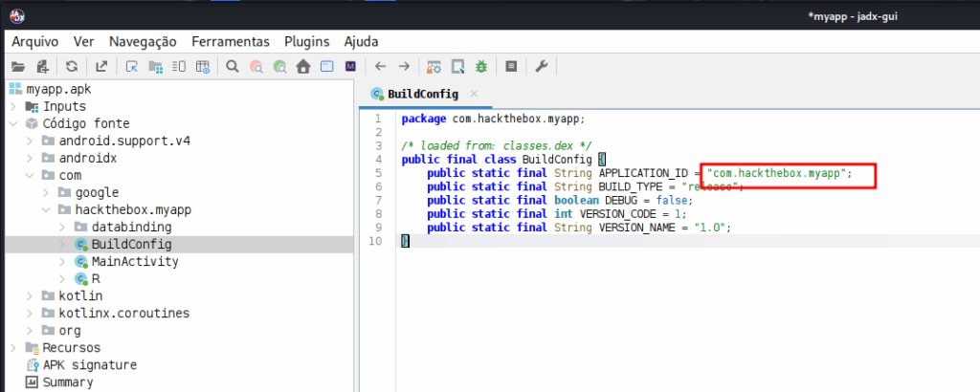980x392 pixels.
Task: Click the magnifier text search icon
Action: point(232,67)
